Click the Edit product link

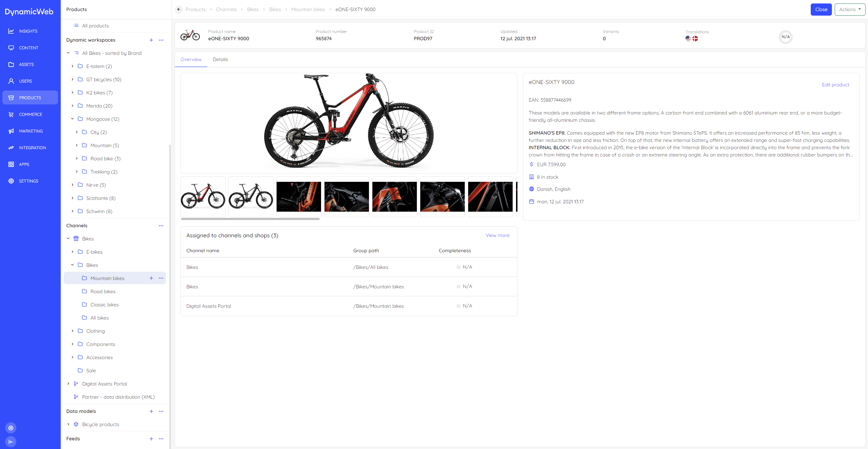(x=835, y=84)
